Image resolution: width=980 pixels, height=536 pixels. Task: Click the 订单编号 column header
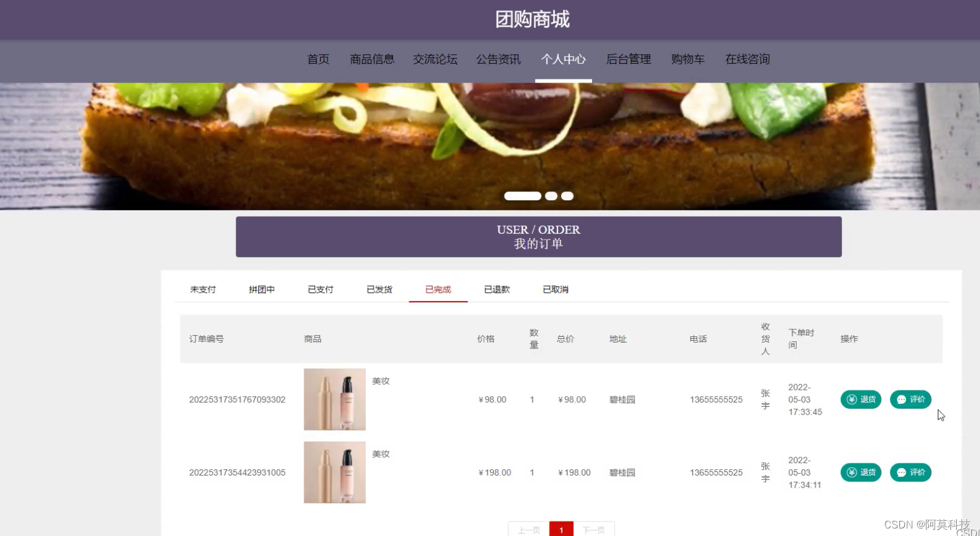[x=207, y=339]
